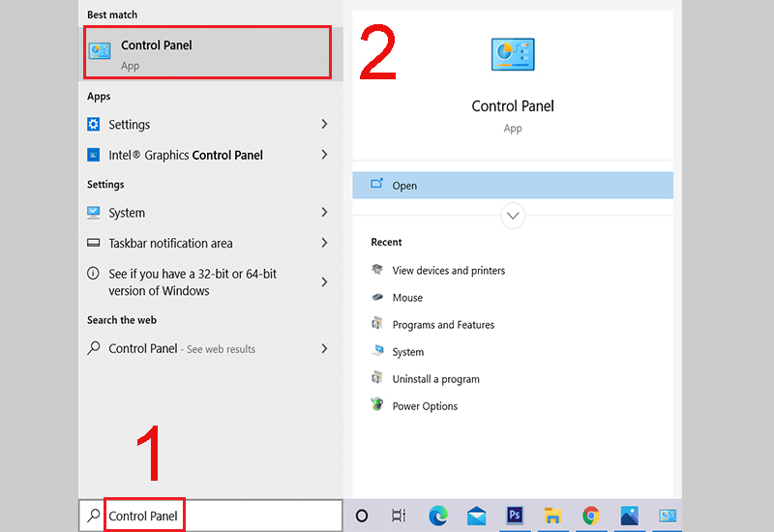Launch Google Chrome from the taskbar
This screenshot has height=532, width=774.
pyautogui.click(x=591, y=516)
